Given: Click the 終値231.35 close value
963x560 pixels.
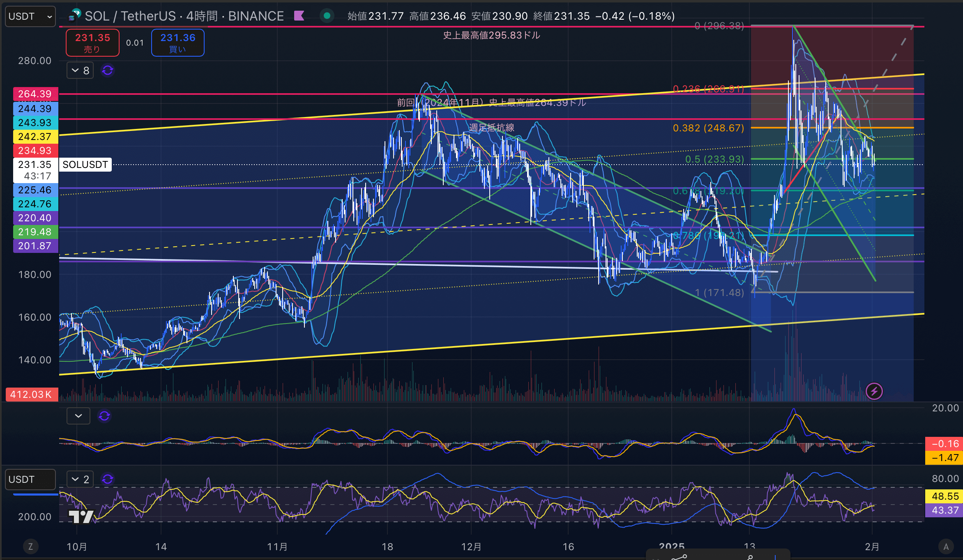Looking at the screenshot, I should tap(561, 16).
